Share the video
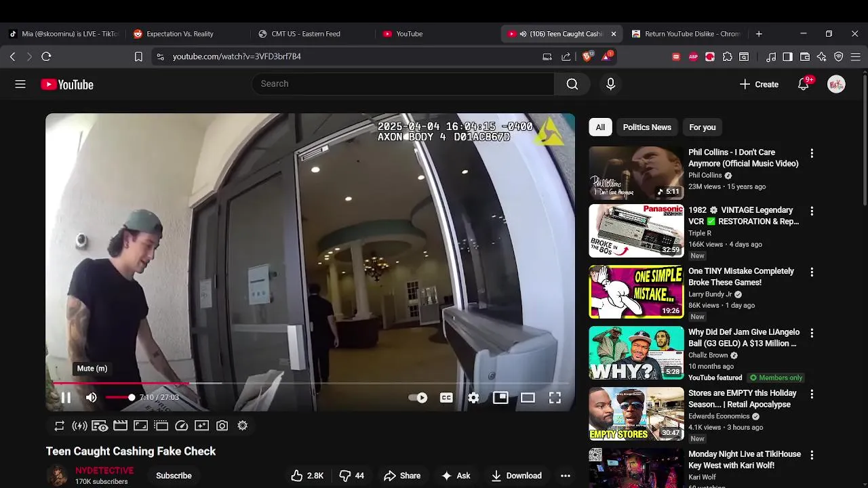The height and width of the screenshot is (488, 868). point(402,476)
